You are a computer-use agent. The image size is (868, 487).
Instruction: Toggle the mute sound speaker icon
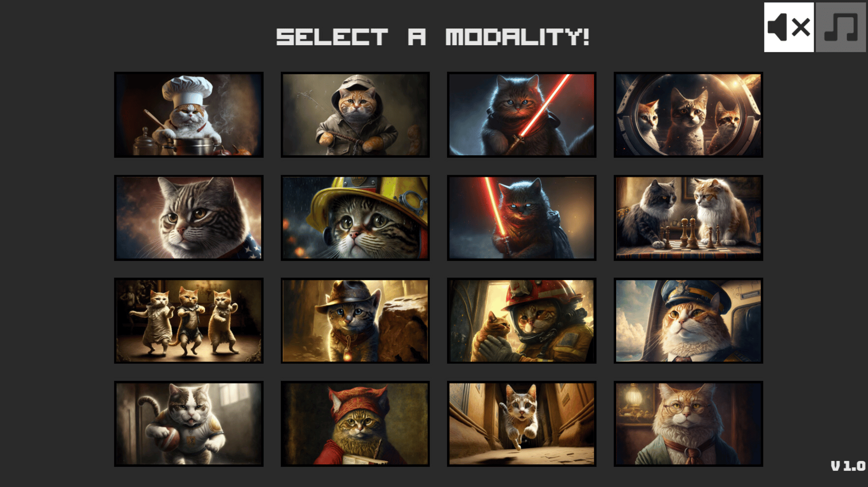click(x=789, y=27)
